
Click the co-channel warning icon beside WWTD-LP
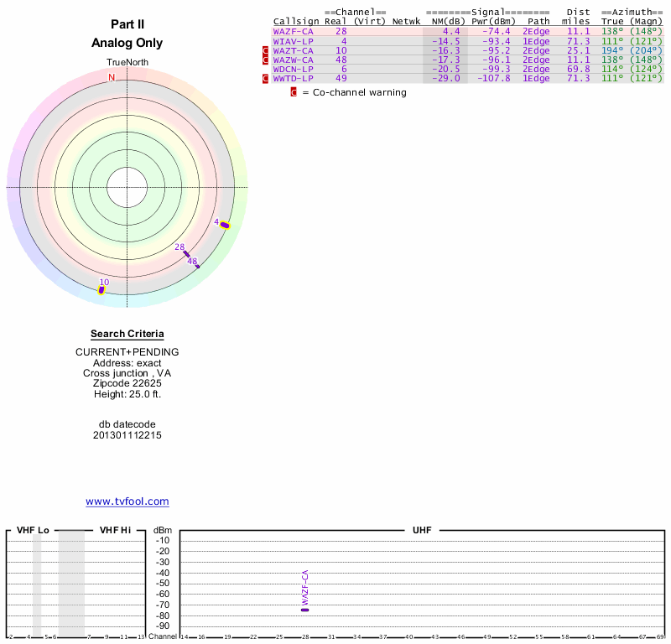267,78
